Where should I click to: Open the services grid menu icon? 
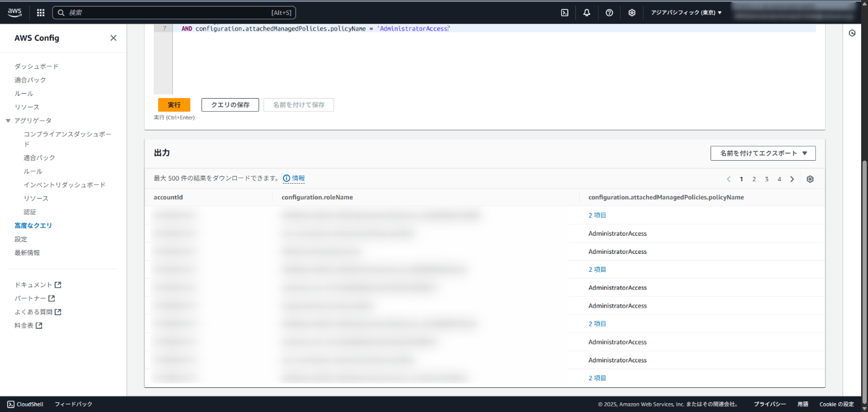tap(41, 12)
